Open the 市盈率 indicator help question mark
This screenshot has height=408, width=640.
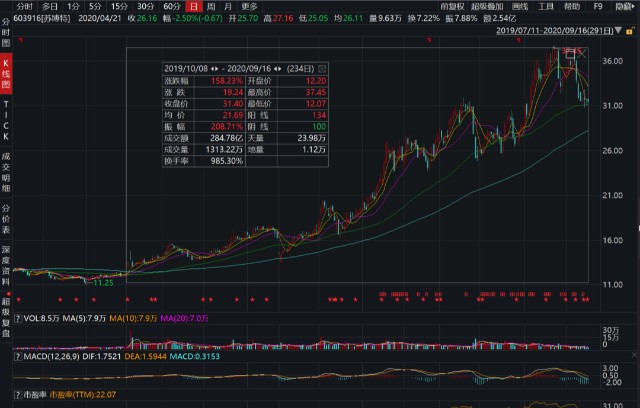tap(18, 395)
